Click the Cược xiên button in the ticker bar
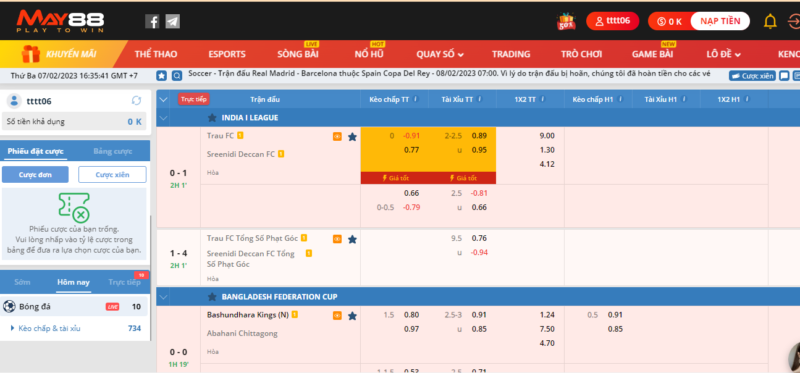Image resolution: width=800 pixels, height=373 pixels. click(x=752, y=76)
